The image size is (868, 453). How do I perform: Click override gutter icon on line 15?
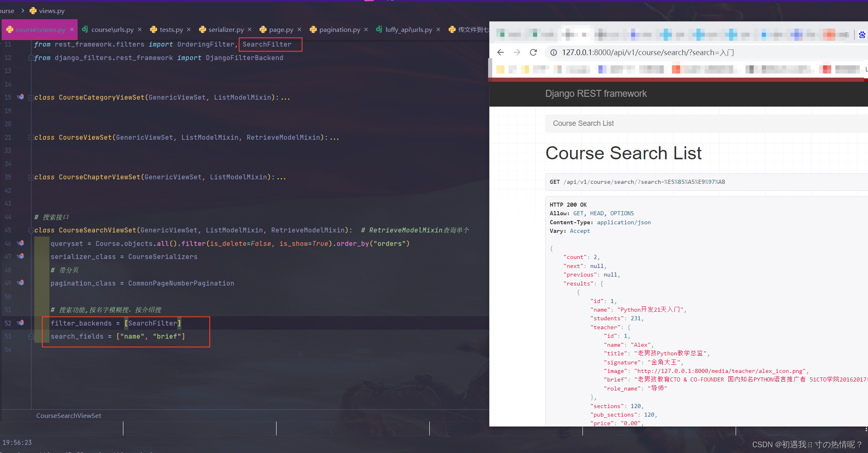21,97
